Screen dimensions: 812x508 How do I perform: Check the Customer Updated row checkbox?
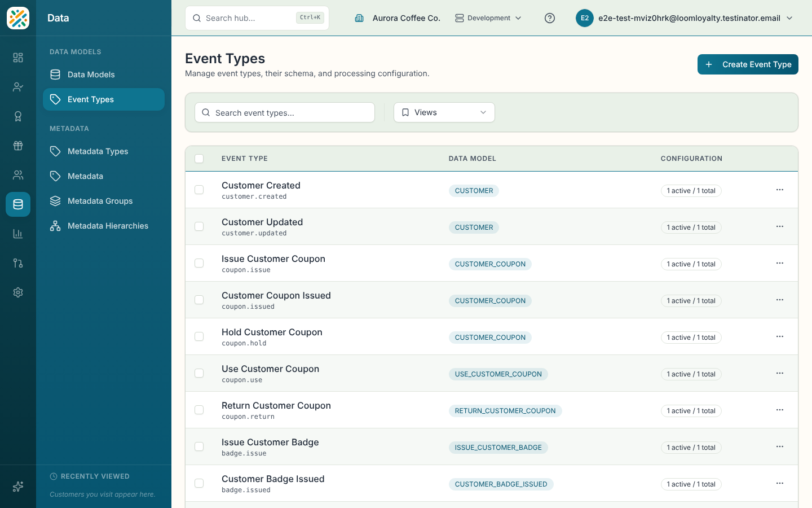point(199,226)
